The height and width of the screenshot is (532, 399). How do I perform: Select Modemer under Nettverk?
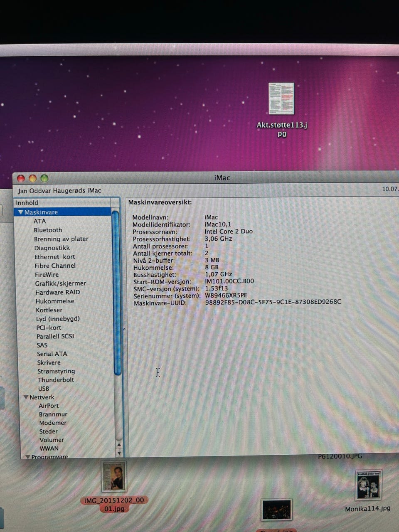coord(53,423)
